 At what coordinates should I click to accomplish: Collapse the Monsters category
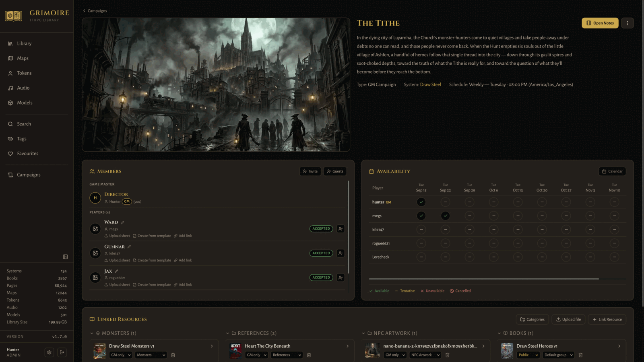92,333
